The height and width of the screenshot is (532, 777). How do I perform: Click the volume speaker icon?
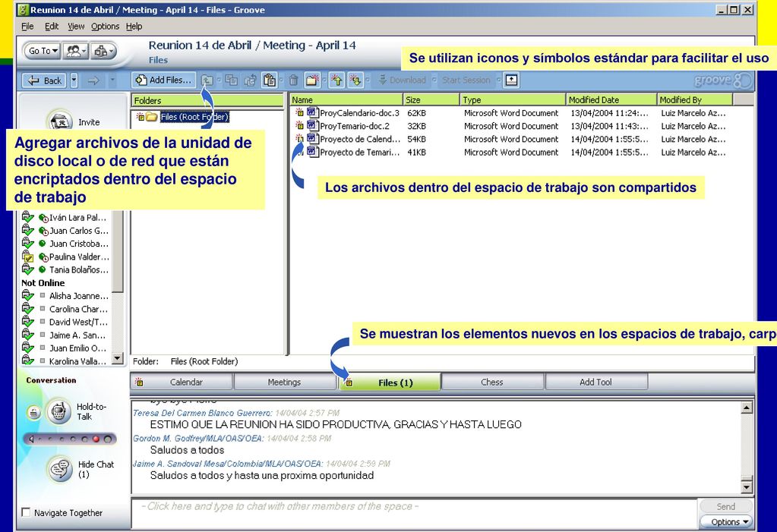point(30,439)
